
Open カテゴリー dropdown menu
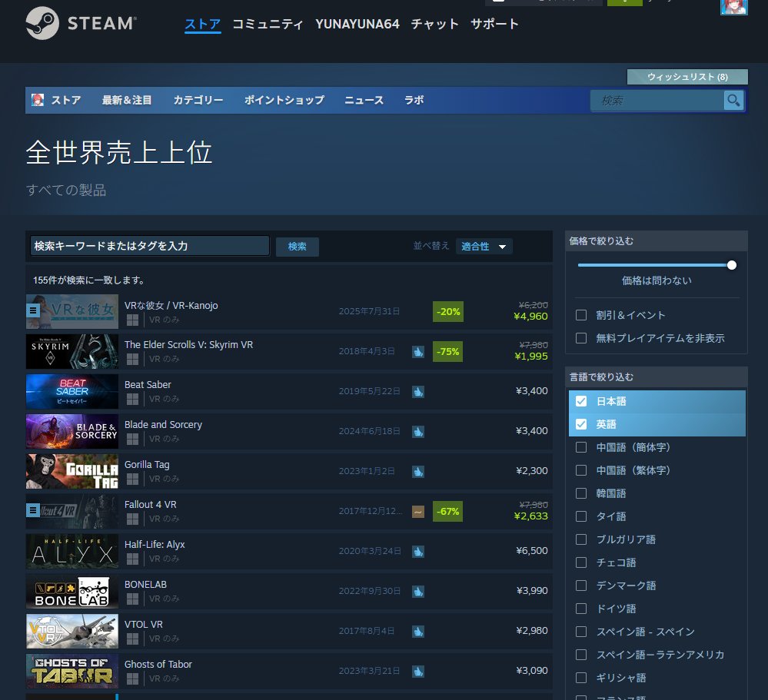click(198, 101)
